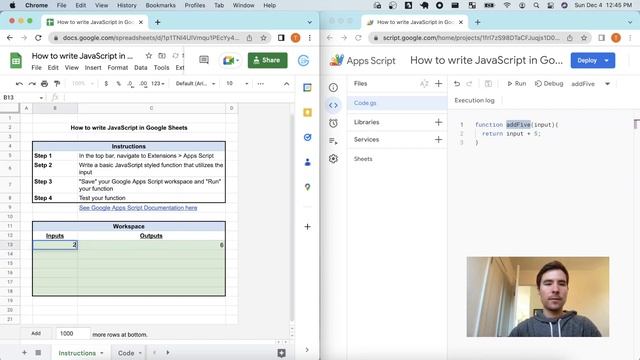Click the 1000 rows input field

pos(72,333)
